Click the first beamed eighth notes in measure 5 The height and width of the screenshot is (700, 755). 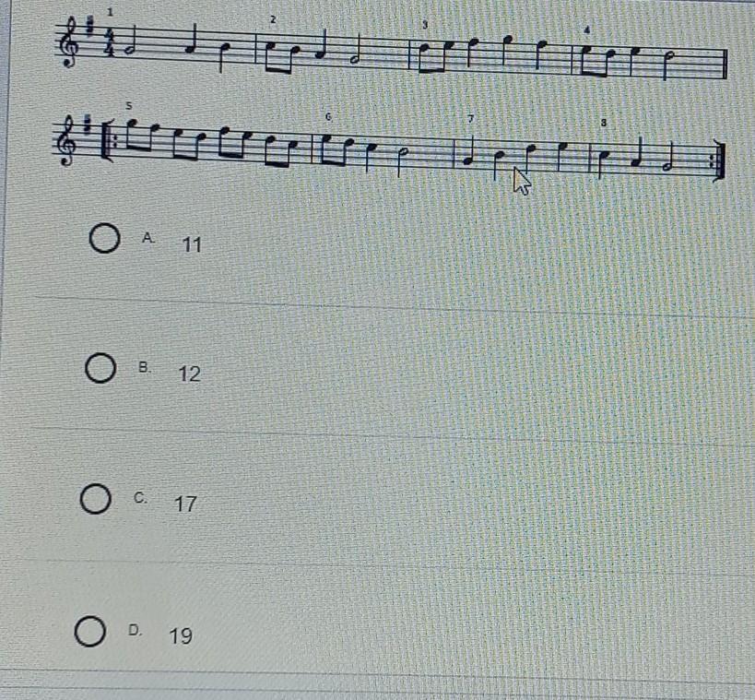pos(143,134)
